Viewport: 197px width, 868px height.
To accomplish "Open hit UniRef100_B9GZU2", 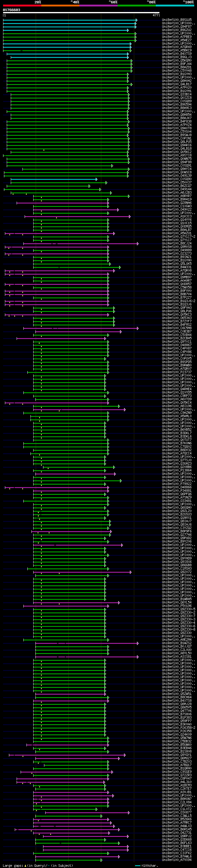I will click(x=176, y=30).
